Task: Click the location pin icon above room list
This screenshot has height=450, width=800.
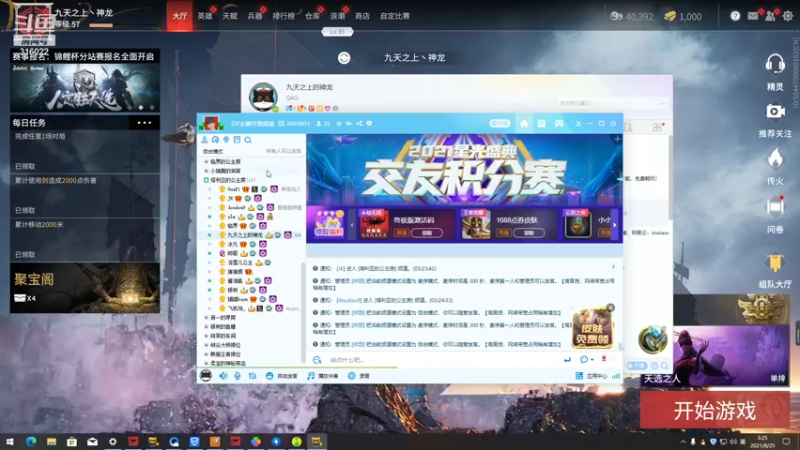Action: pyautogui.click(x=226, y=140)
